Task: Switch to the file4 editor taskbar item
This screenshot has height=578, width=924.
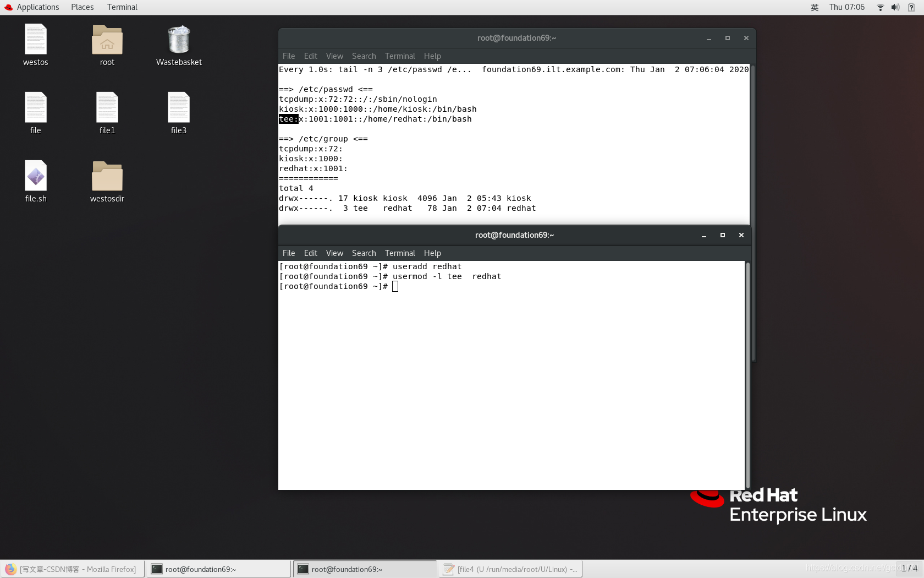Action: click(x=511, y=569)
